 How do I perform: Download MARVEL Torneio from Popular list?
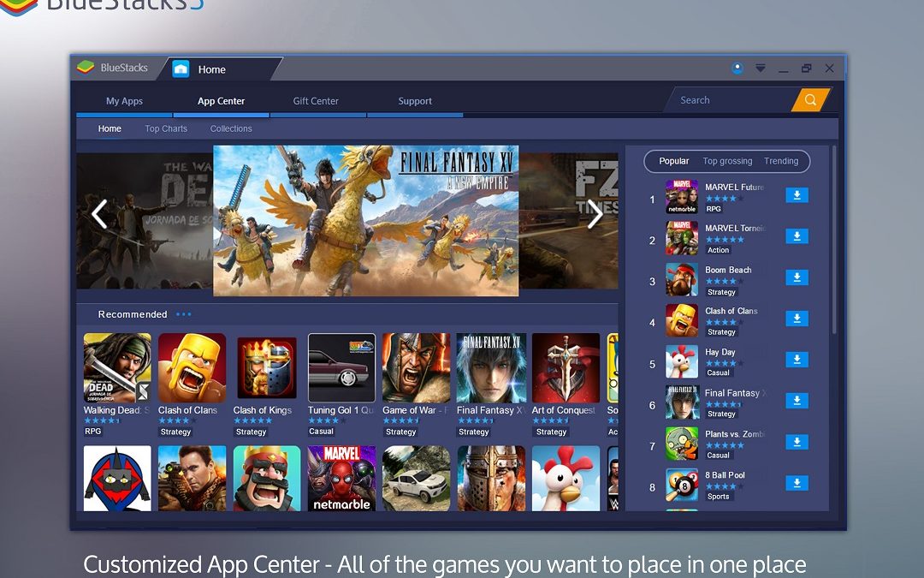click(797, 236)
